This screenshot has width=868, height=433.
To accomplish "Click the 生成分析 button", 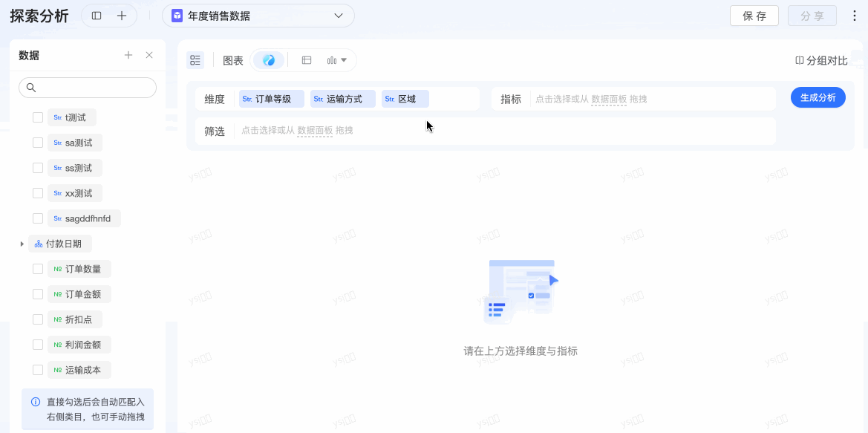I will (x=818, y=97).
